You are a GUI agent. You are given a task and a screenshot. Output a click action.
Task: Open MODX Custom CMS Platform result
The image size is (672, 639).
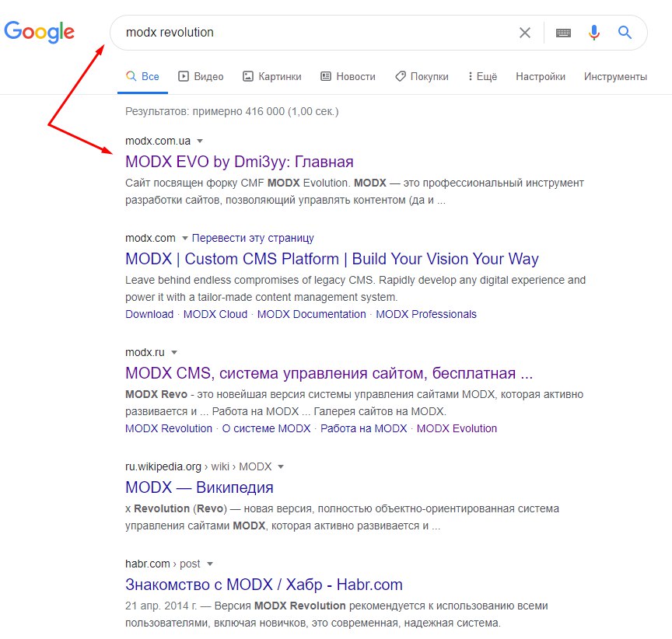[331, 259]
